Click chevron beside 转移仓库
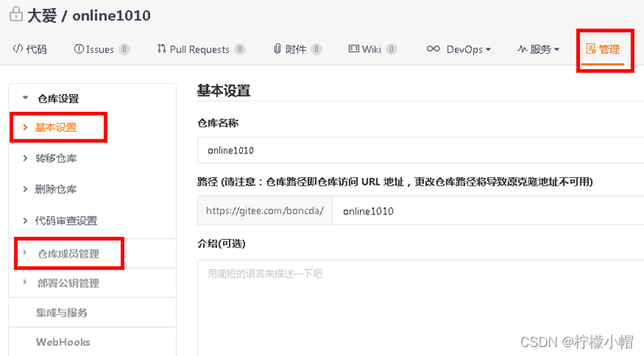Image resolution: width=644 pixels, height=356 pixels. point(25,158)
